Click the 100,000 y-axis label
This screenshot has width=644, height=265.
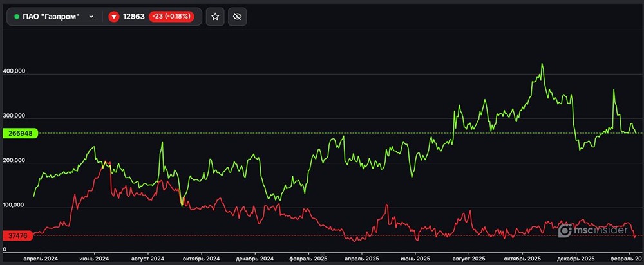14,205
